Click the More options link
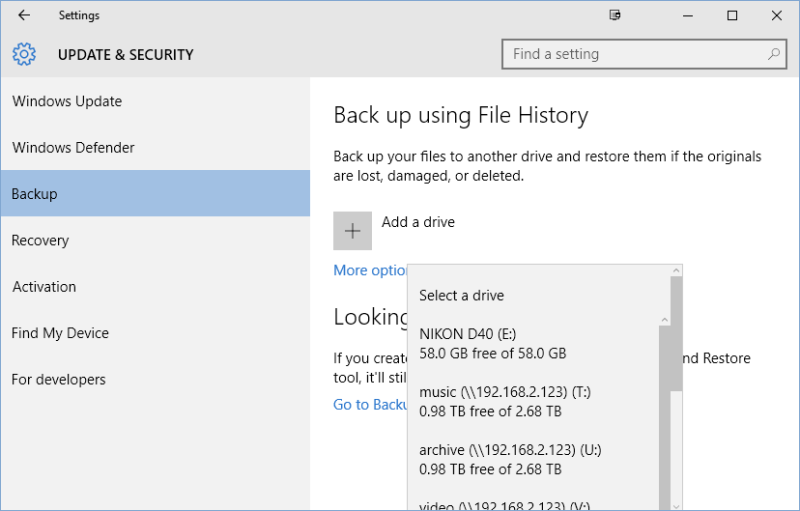This screenshot has height=511, width=800. tap(370, 270)
